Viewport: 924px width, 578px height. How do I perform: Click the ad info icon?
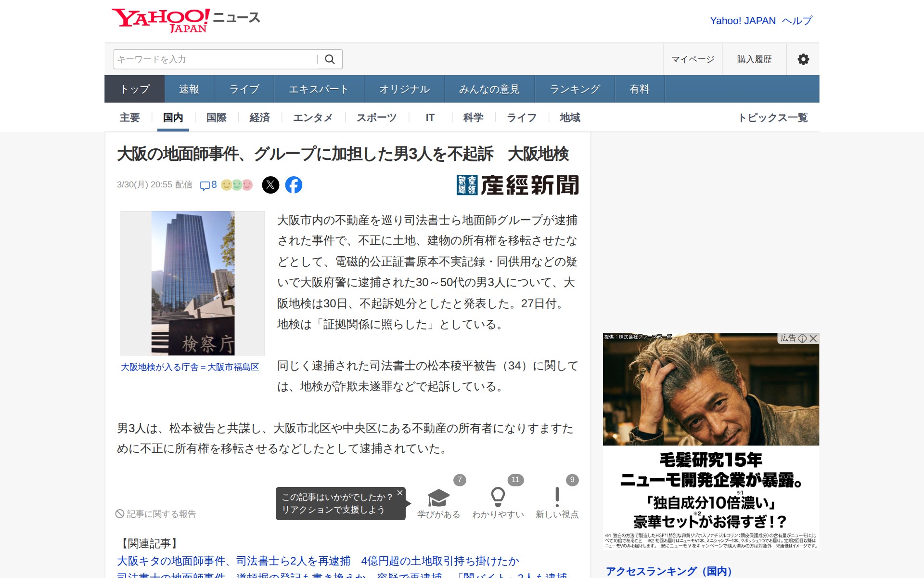pyautogui.click(x=802, y=339)
